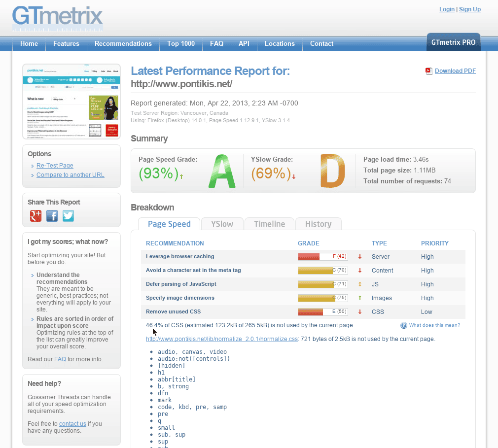Screen dimensions: 498x448
Task: Switch to the YSlow tab
Action: [x=222, y=224]
